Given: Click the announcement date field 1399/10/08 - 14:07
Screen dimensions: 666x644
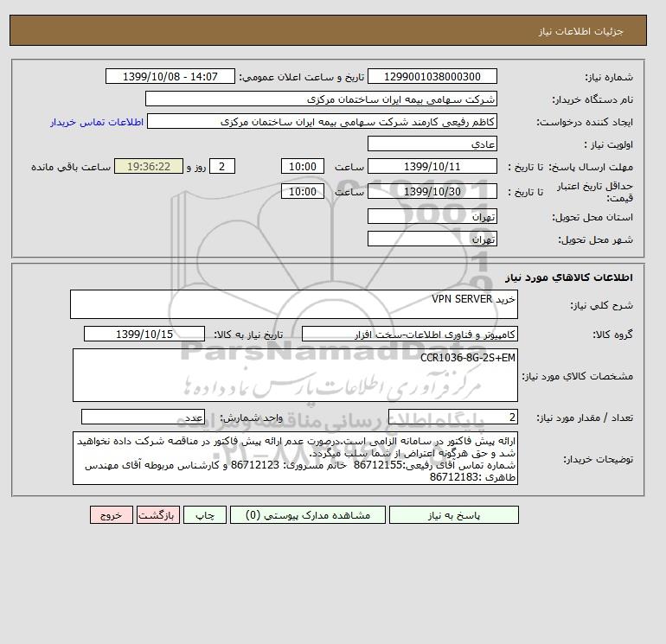Looking at the screenshot, I should [170, 76].
